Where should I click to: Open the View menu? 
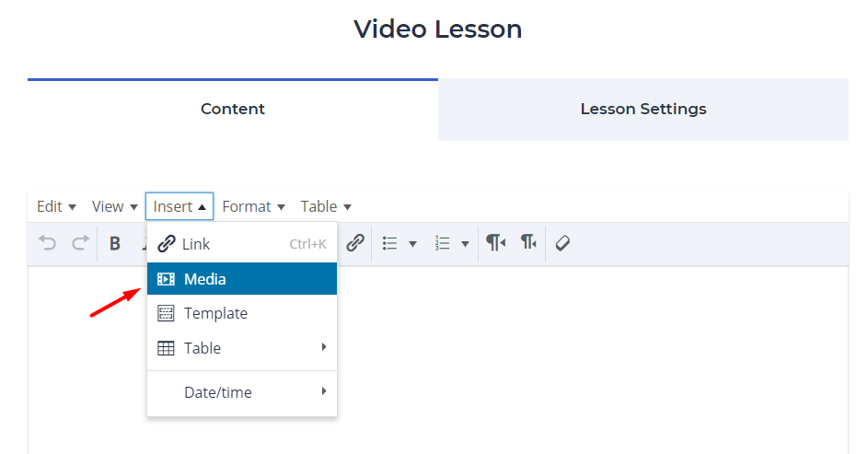[115, 206]
